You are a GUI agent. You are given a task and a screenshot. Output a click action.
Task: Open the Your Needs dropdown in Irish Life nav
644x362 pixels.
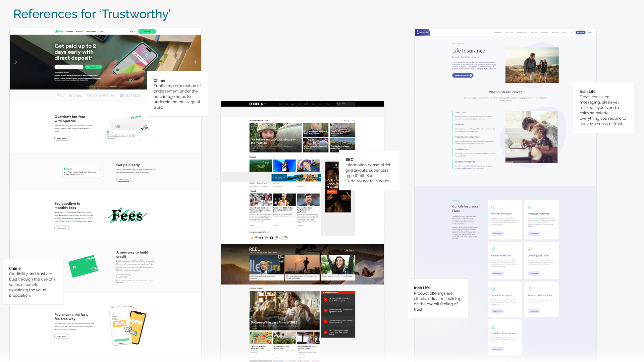pos(498,33)
